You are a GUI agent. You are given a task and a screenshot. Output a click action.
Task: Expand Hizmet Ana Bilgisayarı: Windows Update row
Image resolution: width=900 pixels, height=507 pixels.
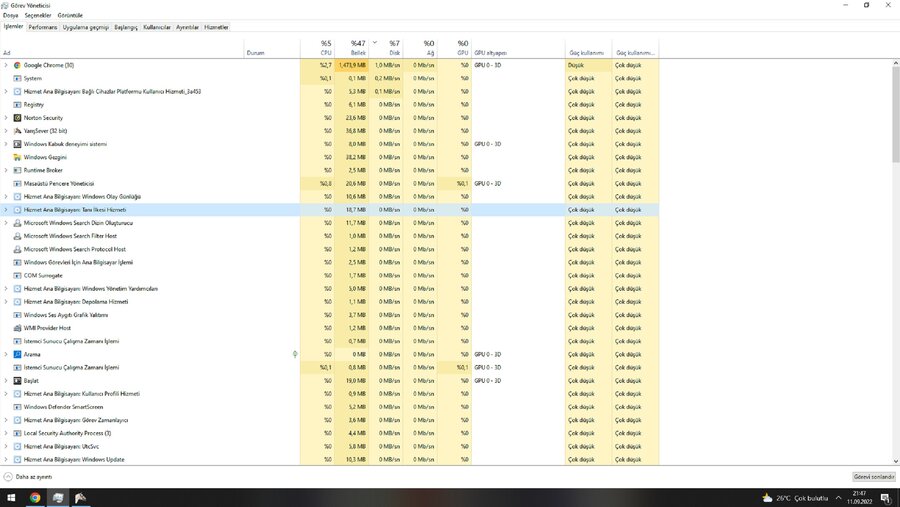click(6, 459)
